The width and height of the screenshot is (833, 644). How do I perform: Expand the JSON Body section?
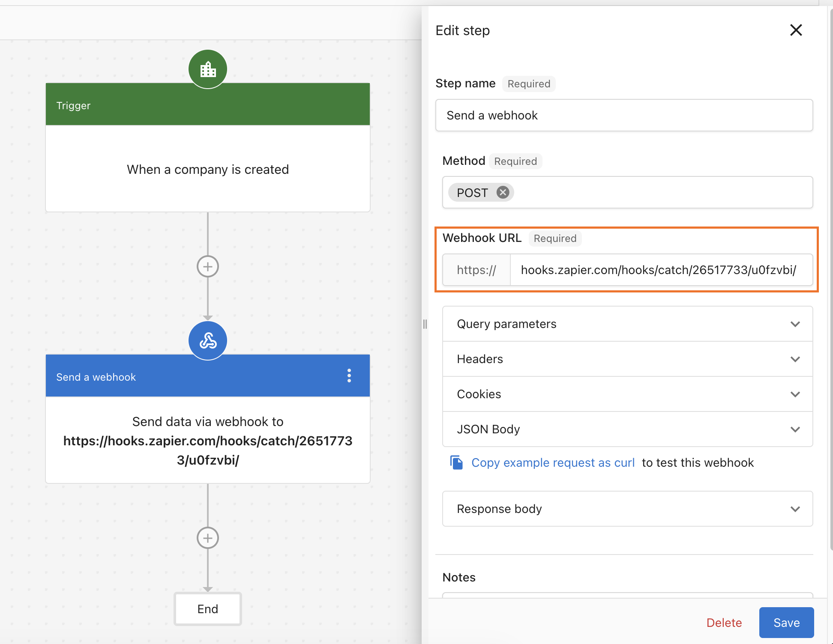click(x=627, y=429)
